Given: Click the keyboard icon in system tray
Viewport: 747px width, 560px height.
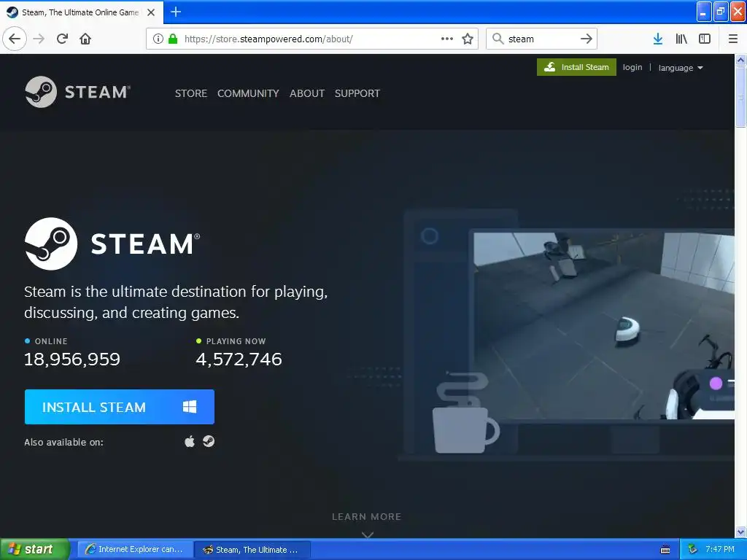Looking at the screenshot, I should pos(665,550).
